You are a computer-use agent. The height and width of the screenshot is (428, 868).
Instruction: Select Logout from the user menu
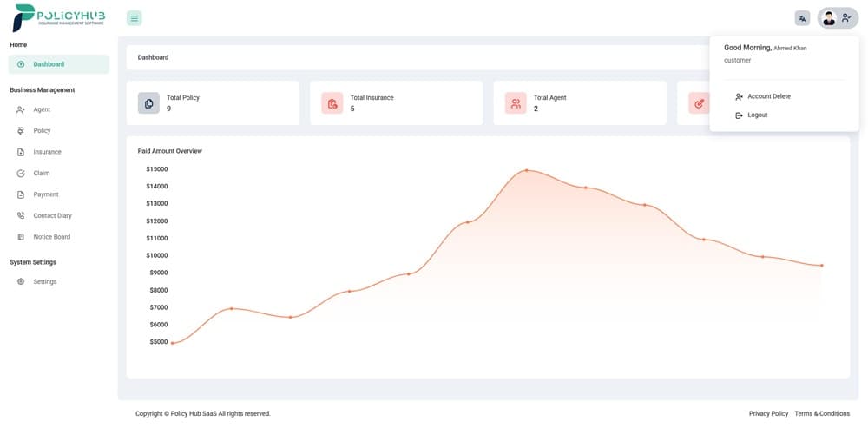pyautogui.click(x=757, y=115)
